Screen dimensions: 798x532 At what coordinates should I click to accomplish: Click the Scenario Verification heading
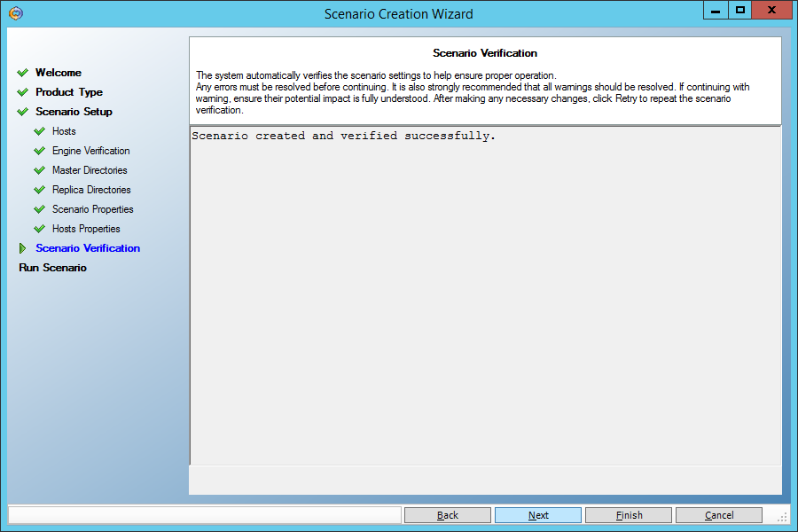[485, 53]
